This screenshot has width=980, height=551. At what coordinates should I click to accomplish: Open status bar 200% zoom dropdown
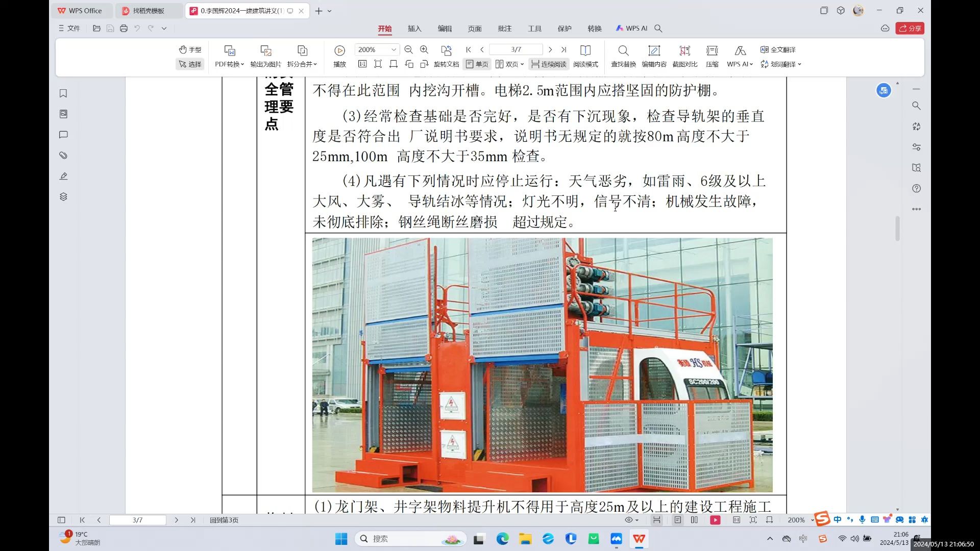pyautogui.click(x=800, y=520)
